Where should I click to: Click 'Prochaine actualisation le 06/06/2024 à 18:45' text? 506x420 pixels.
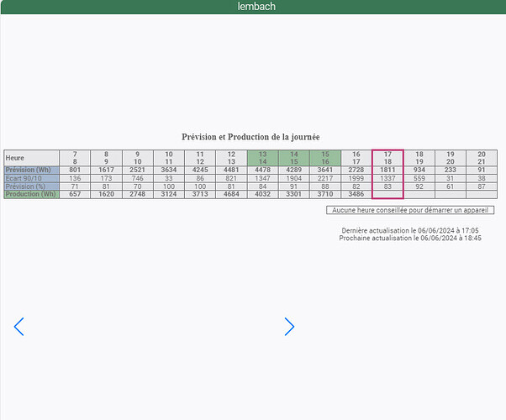click(x=410, y=238)
